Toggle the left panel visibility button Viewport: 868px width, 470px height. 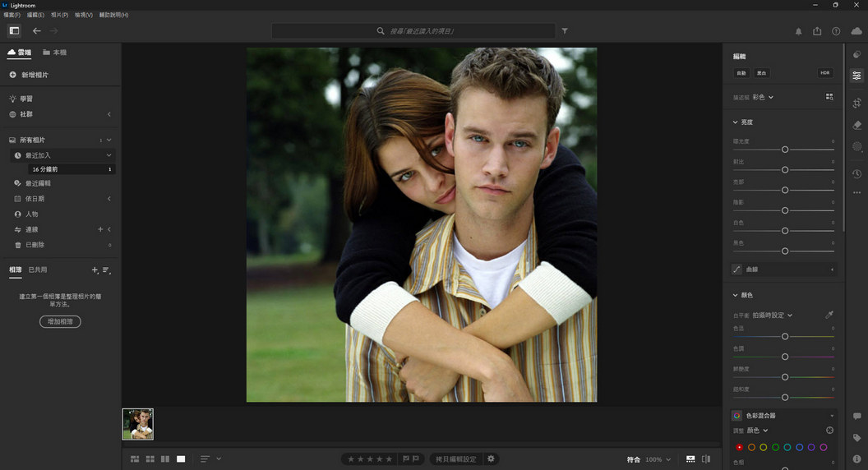(14, 30)
